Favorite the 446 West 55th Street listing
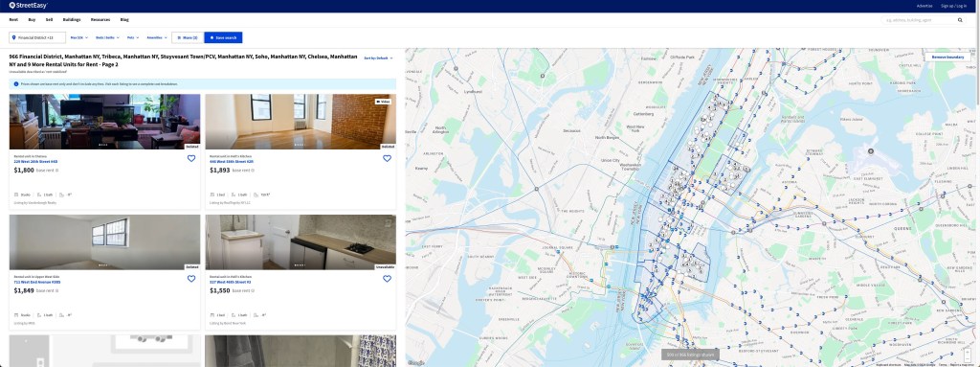 [387, 158]
